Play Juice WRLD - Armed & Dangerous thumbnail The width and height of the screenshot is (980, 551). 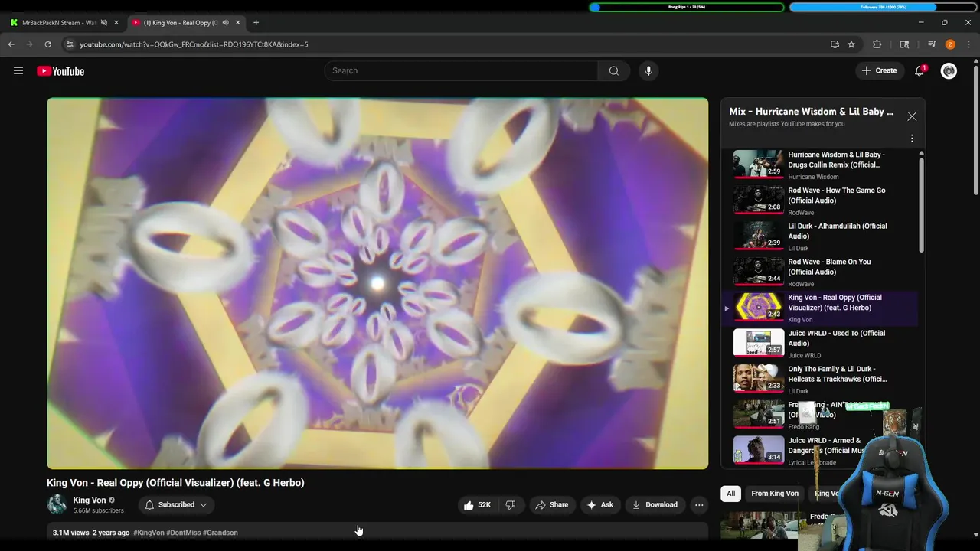(x=759, y=451)
